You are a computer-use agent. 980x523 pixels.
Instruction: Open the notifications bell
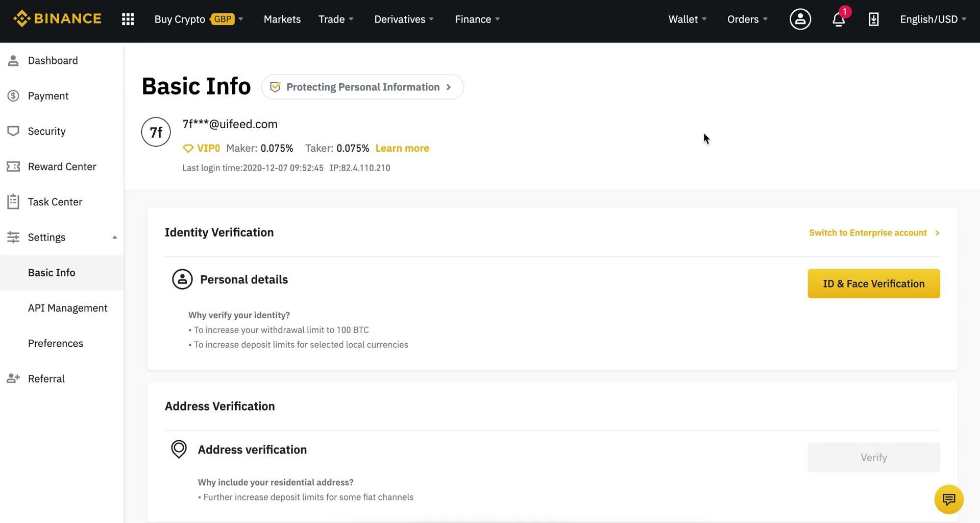pos(839,19)
